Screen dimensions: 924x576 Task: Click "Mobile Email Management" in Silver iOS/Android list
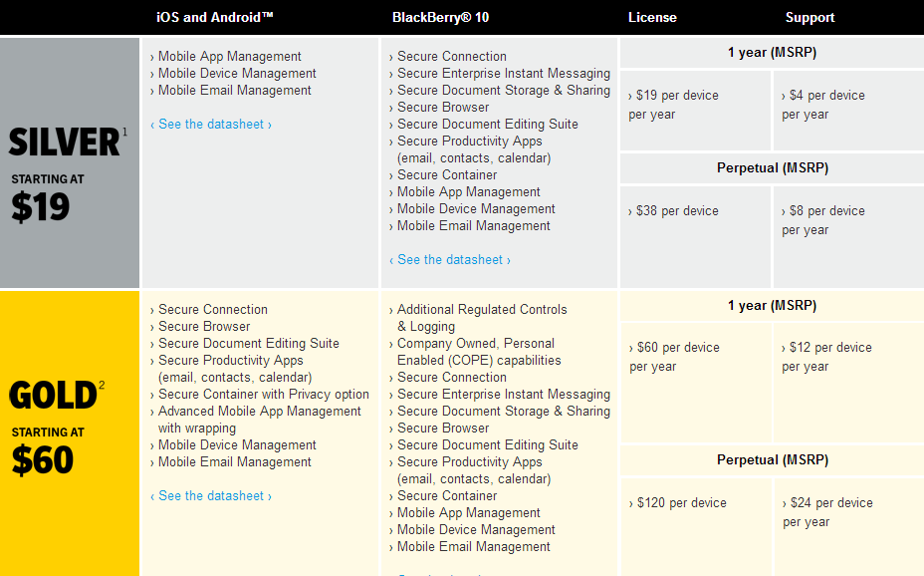235,91
